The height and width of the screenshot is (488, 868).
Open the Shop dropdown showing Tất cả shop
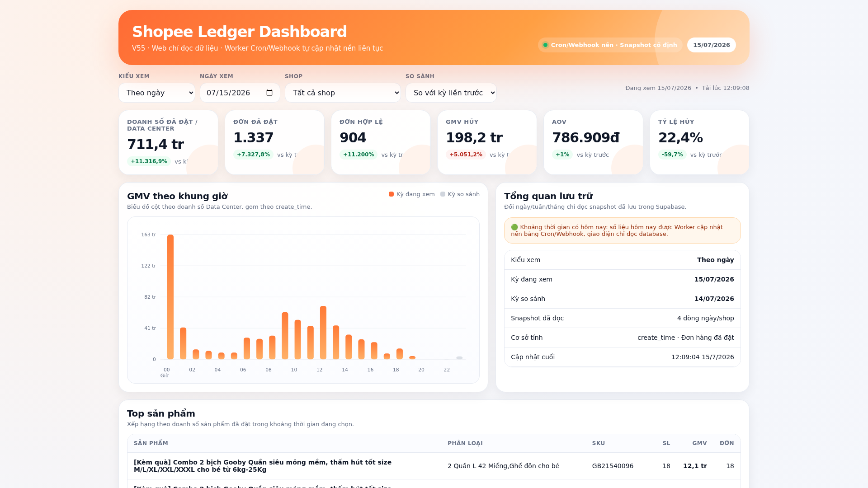point(343,93)
